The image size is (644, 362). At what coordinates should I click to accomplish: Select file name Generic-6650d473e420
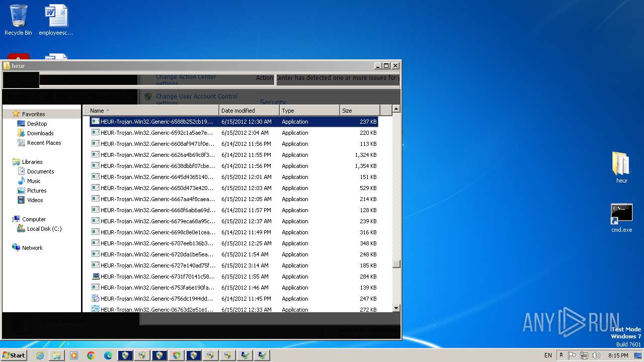coord(157,188)
